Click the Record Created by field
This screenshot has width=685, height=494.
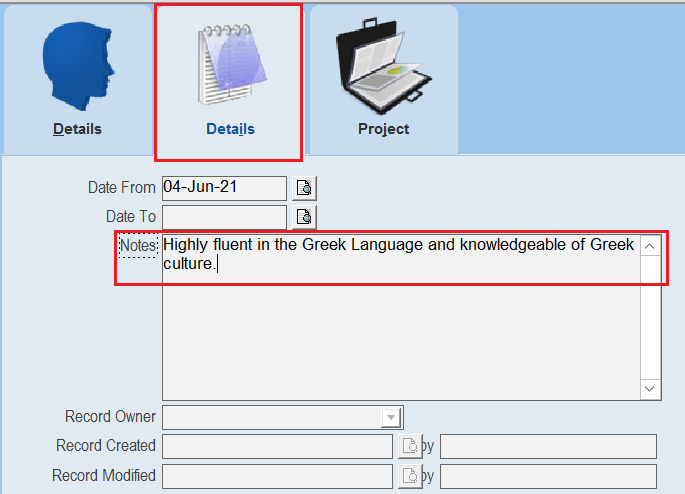548,446
